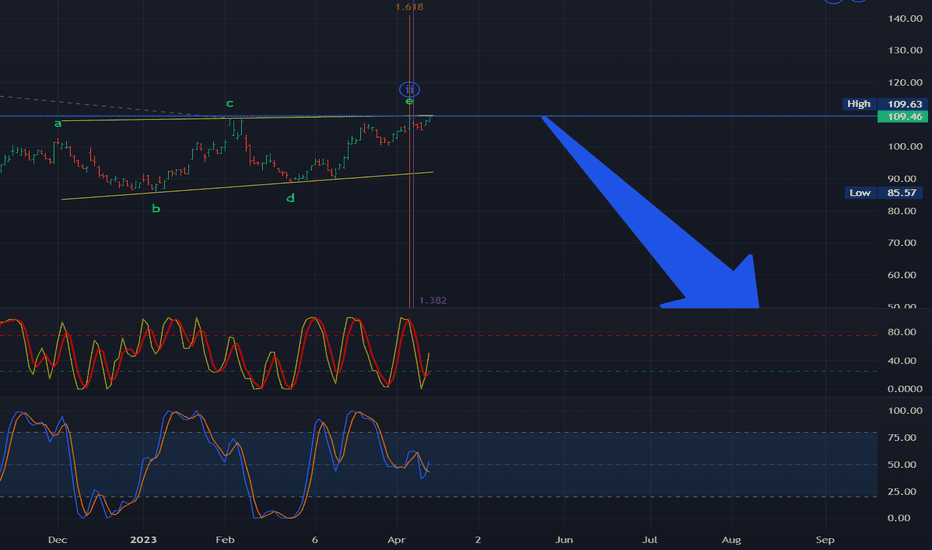Select the green 109.46 current price tag
This screenshot has width=932, height=550.
point(902,117)
